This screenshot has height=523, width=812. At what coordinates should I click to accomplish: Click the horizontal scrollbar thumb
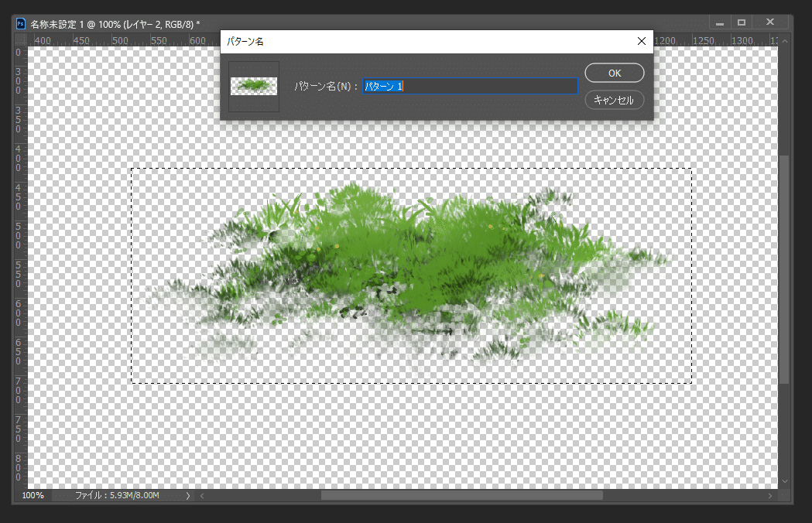coord(461,496)
